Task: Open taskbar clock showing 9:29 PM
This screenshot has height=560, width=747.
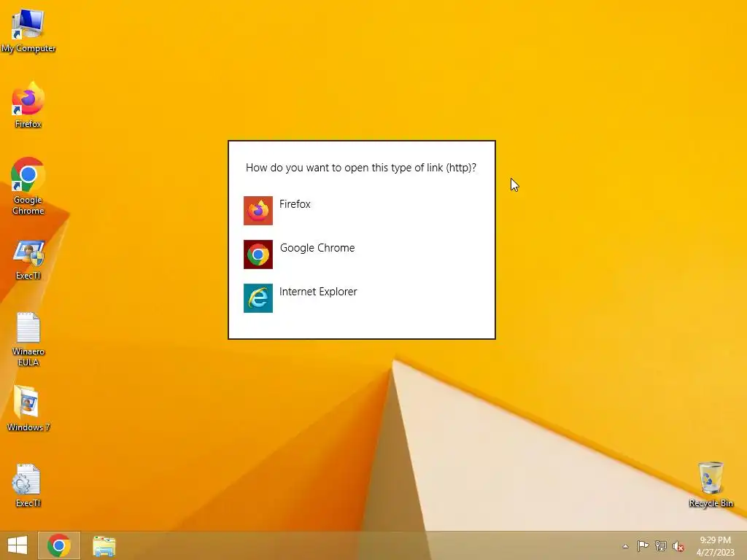Action: [x=715, y=546]
